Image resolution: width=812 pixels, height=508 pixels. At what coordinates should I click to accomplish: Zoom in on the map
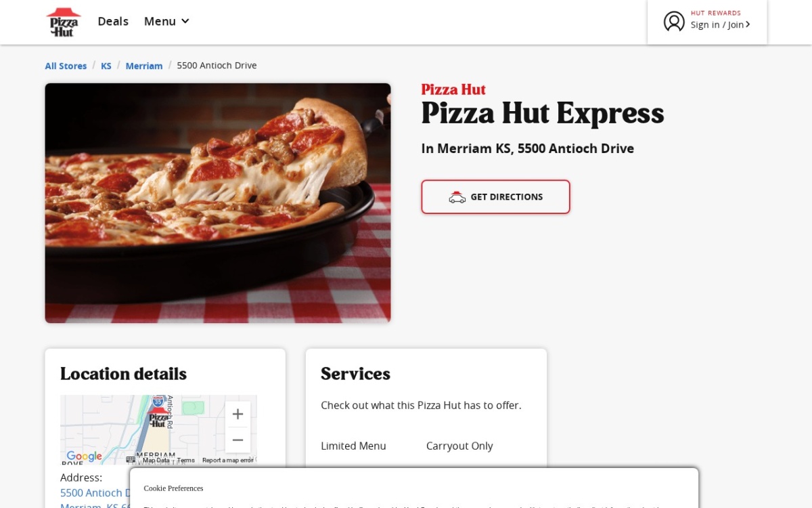point(238,414)
